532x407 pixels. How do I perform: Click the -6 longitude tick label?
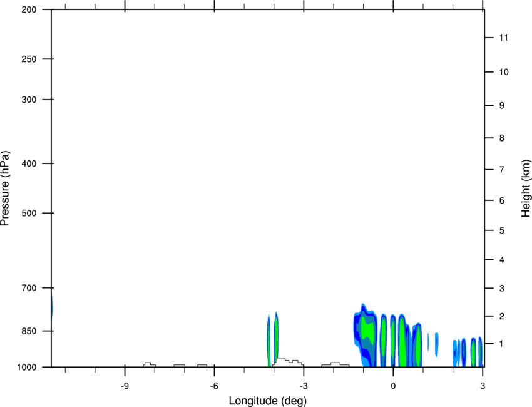click(x=214, y=386)
